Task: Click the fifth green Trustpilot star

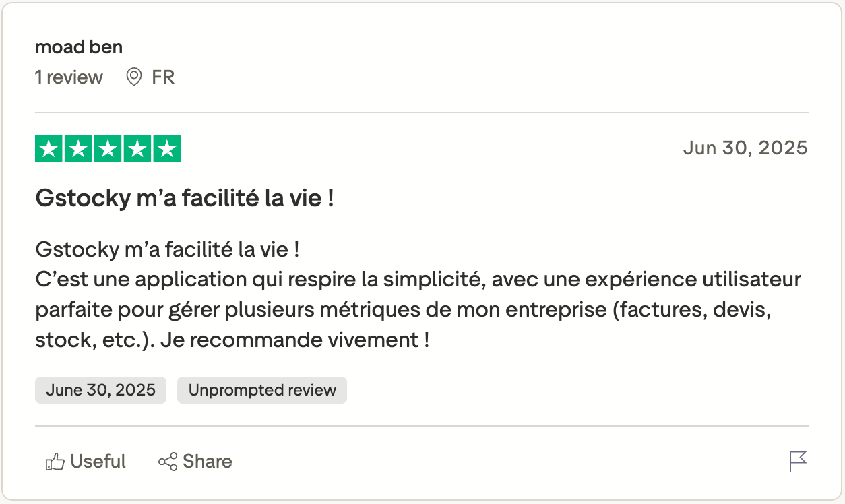Action: pos(166,148)
